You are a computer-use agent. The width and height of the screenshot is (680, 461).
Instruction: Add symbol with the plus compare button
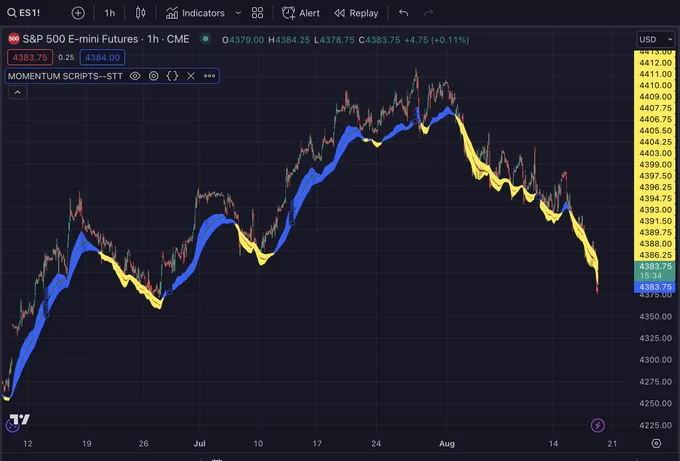(x=78, y=13)
